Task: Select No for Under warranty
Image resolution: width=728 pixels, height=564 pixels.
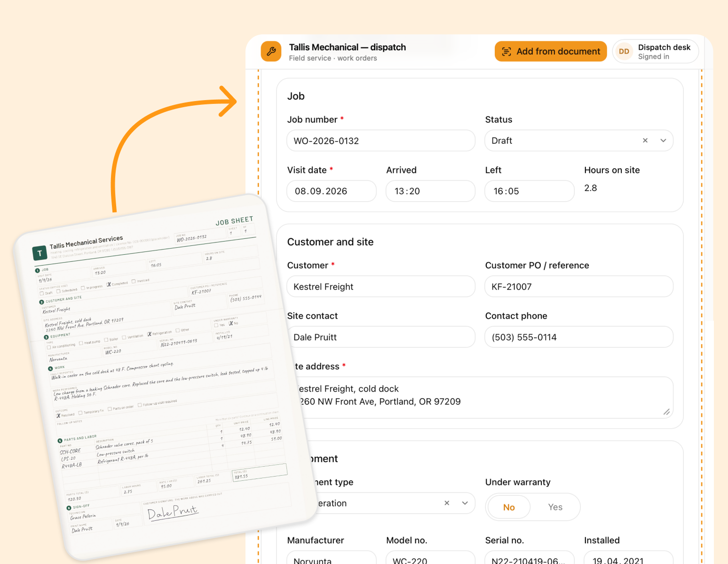Action: coord(509,507)
